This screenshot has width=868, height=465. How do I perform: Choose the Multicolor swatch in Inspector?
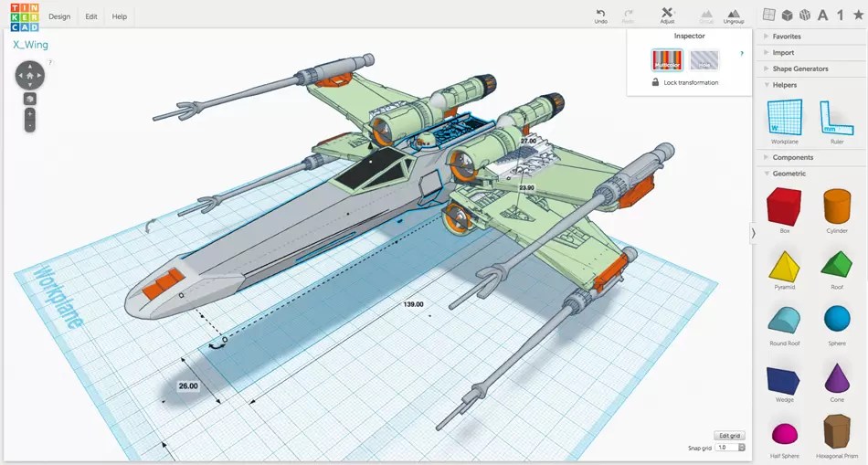[667, 59]
